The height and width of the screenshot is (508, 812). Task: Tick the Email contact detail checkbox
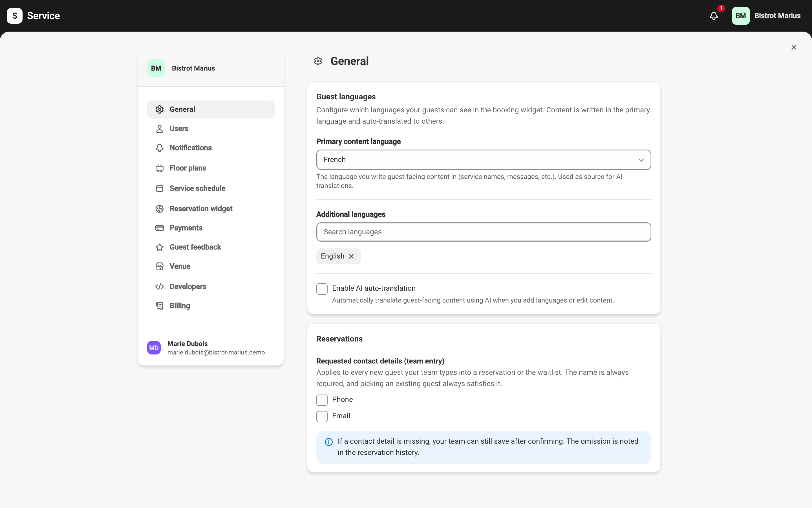point(322,417)
